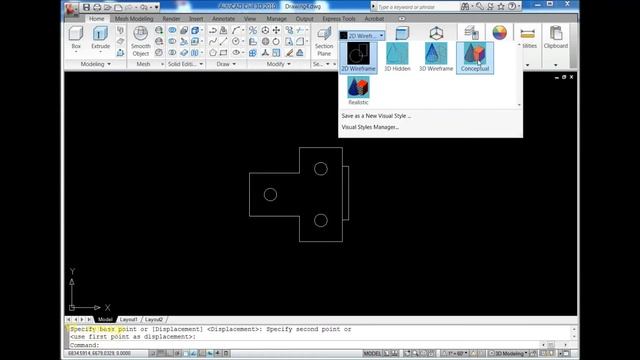Select the Extrude tool
This screenshot has width=640, height=360.
(x=100, y=38)
